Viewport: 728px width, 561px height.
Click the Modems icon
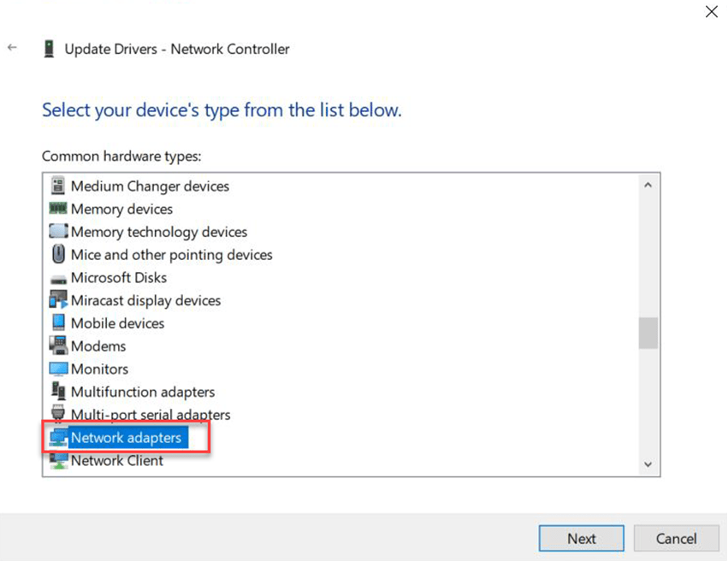point(58,346)
